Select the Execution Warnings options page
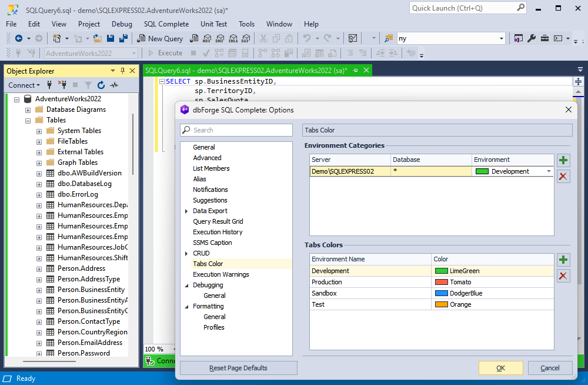The height and width of the screenshot is (385, 588). (220, 274)
